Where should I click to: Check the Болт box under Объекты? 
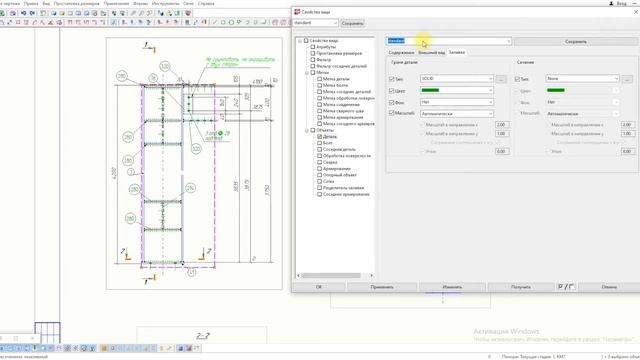coord(320,143)
